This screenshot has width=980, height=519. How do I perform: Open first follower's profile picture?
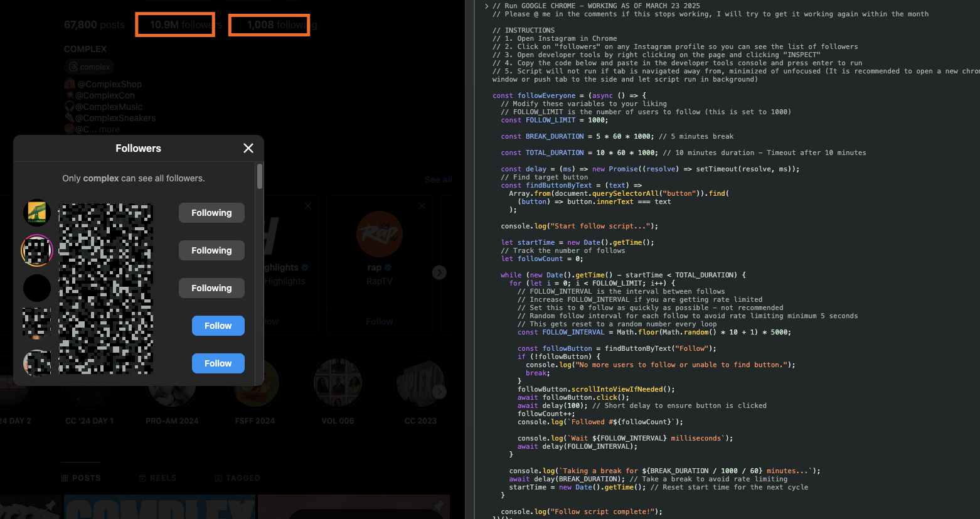click(37, 213)
